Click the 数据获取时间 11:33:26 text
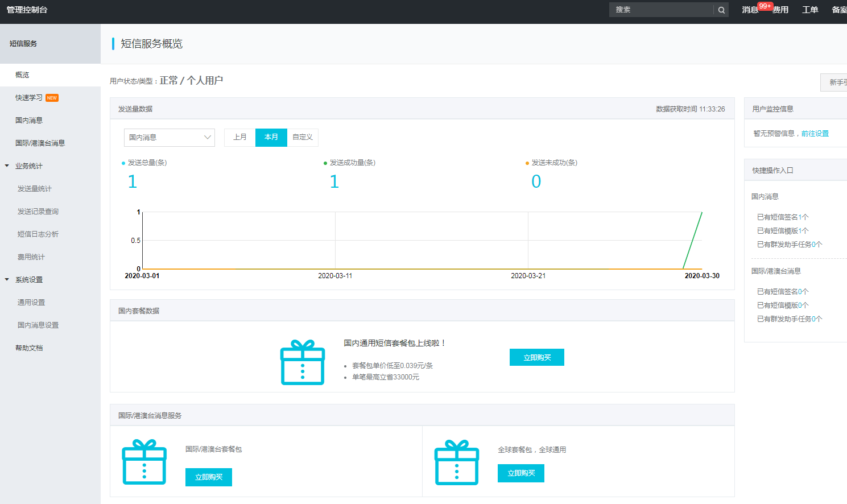Viewport: 847px width, 504px height. (691, 109)
